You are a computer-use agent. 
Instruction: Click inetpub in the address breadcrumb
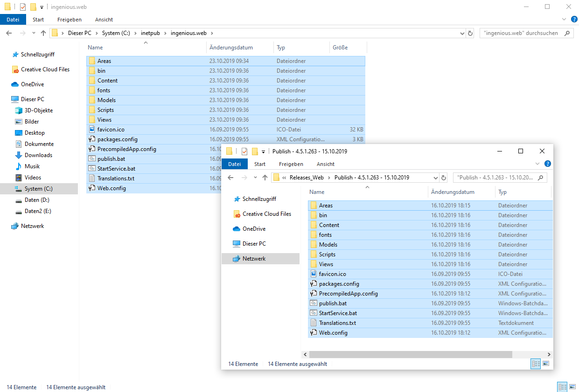pos(150,33)
